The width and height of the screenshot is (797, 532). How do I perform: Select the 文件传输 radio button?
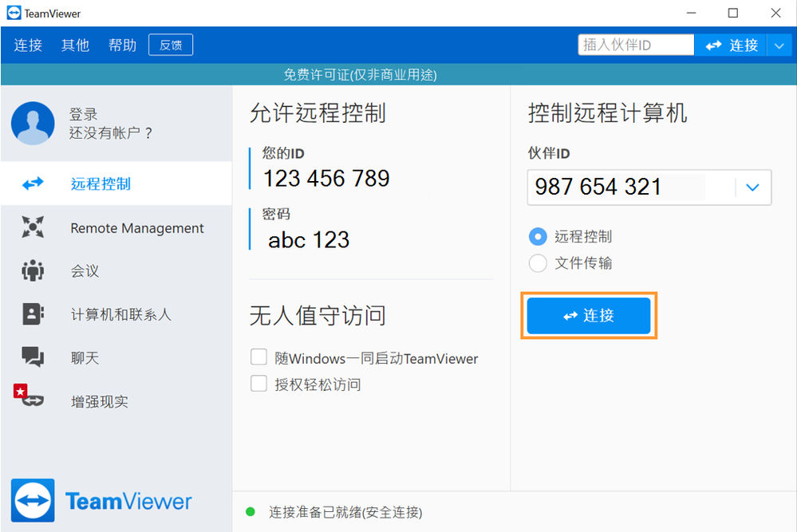[x=538, y=263]
